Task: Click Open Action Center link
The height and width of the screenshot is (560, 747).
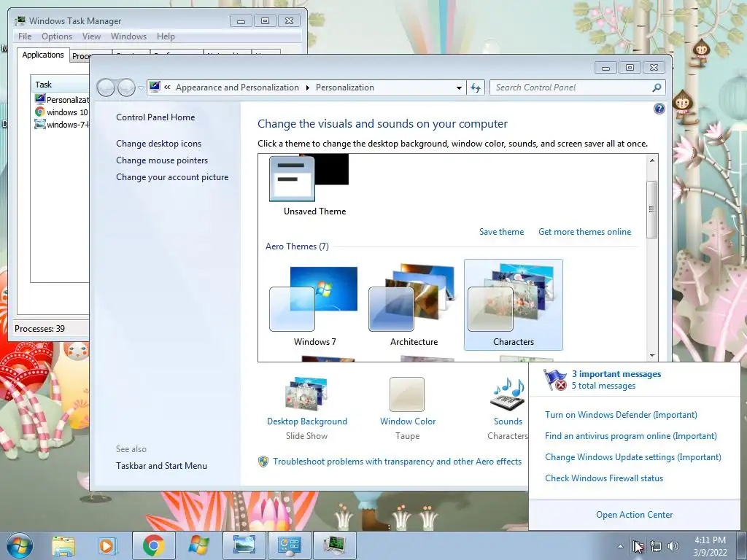Action: pyautogui.click(x=634, y=515)
